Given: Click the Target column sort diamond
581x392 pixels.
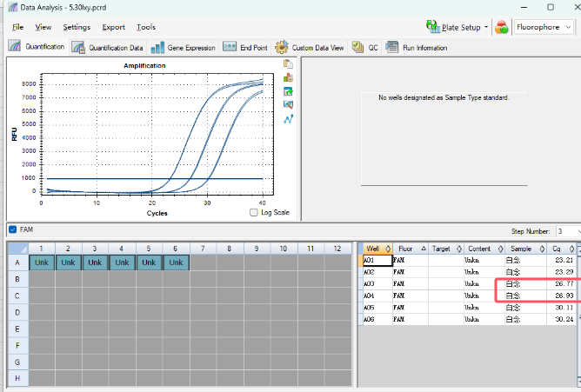Looking at the screenshot, I should click(x=459, y=249).
